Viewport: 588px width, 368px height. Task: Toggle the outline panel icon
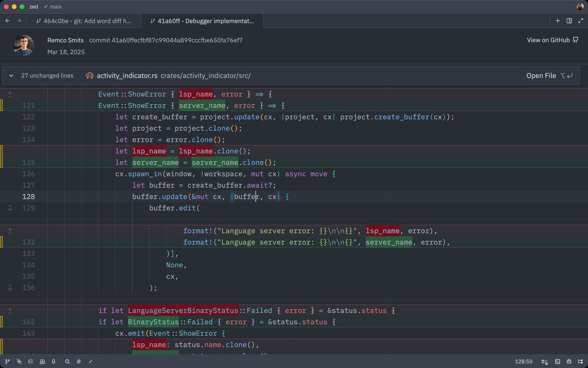pos(30,362)
